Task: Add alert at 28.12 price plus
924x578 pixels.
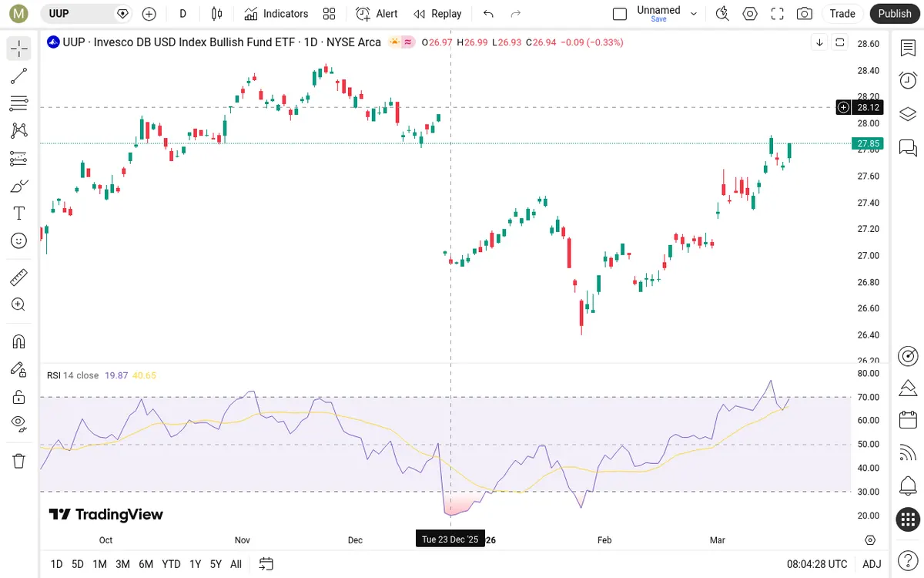Action: click(844, 107)
